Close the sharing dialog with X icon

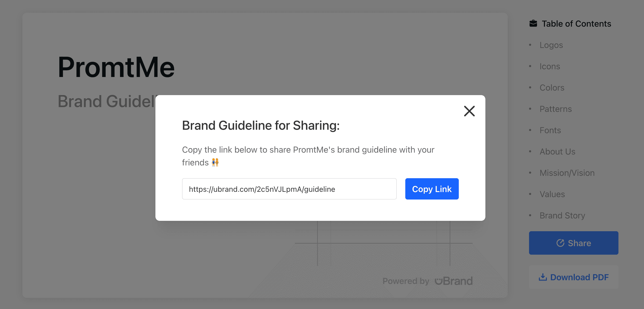(469, 111)
